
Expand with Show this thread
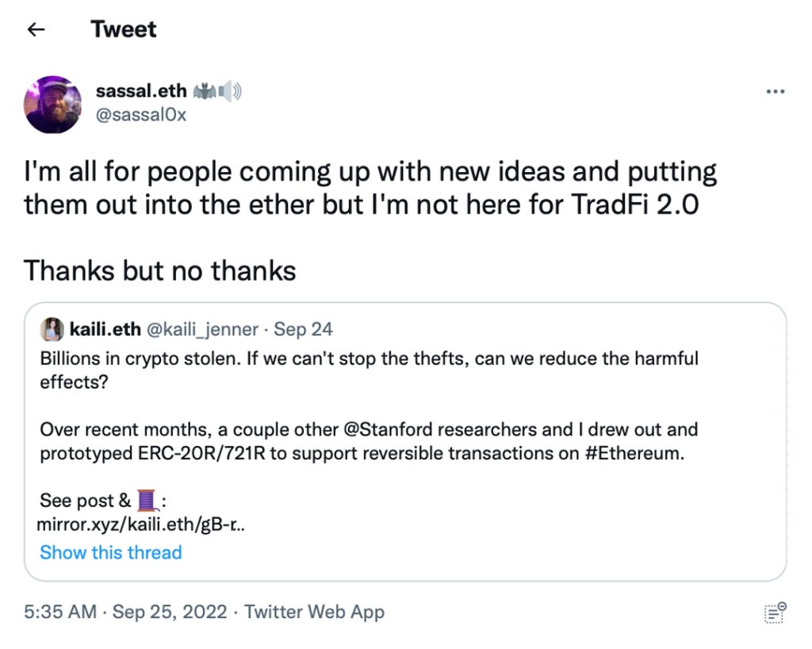(x=111, y=552)
